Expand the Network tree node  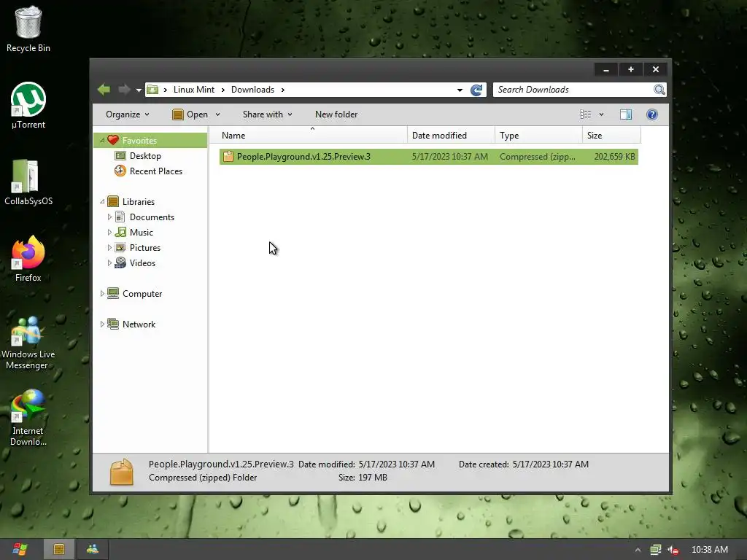point(102,324)
